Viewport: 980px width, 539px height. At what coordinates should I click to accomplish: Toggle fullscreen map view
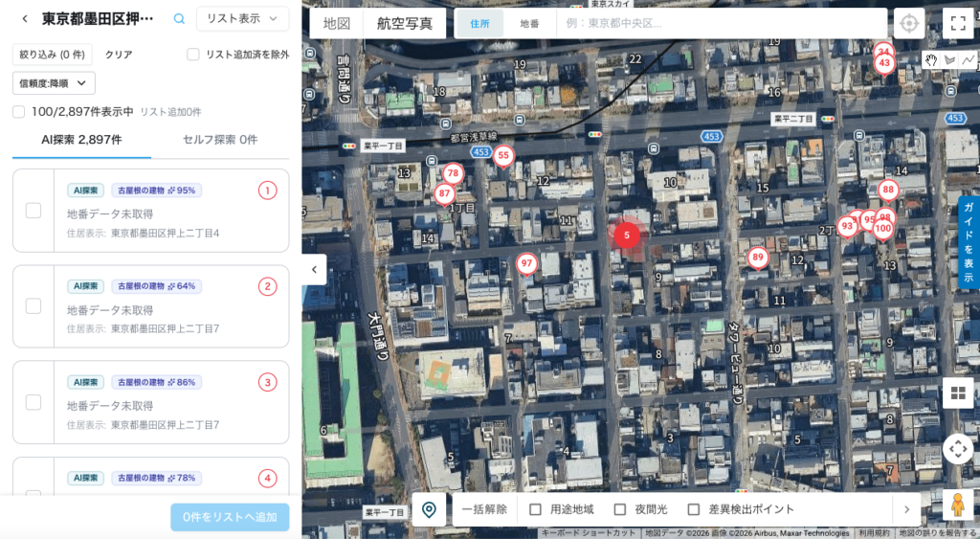[957, 23]
